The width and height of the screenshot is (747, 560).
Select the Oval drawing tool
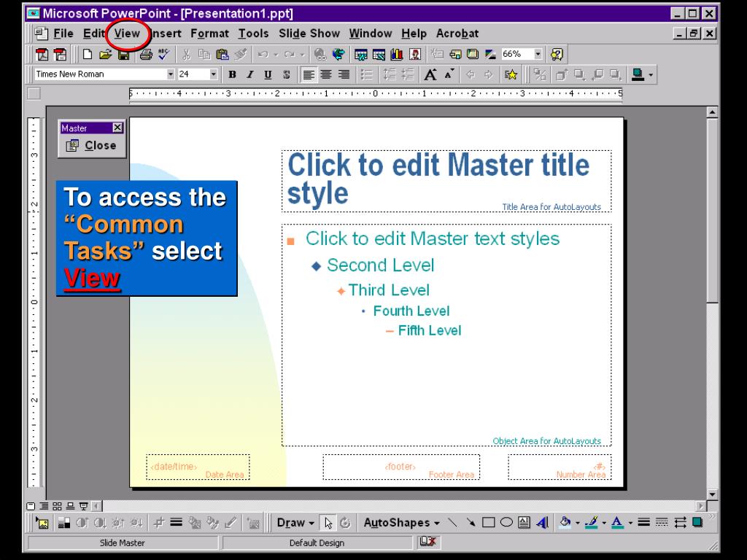[506, 522]
